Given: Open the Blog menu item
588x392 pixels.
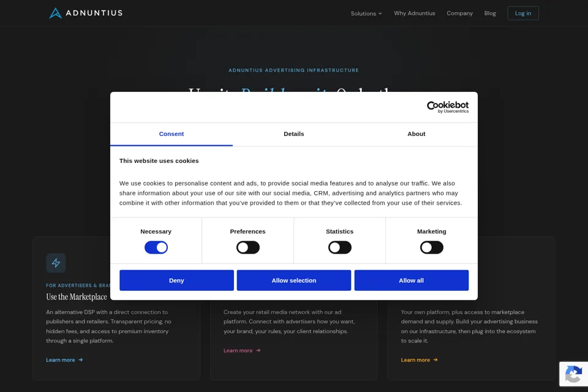Looking at the screenshot, I should [490, 13].
